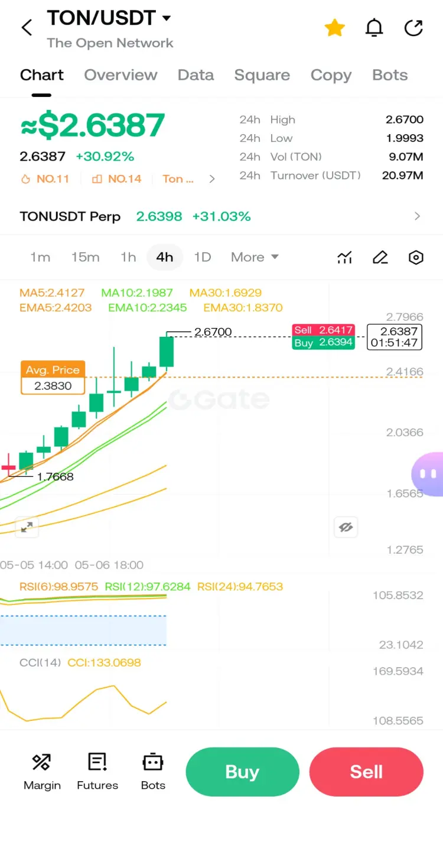The height and width of the screenshot is (868, 443).
Task: Tap the MA30:1.6929 indicator label
Action: click(x=226, y=293)
